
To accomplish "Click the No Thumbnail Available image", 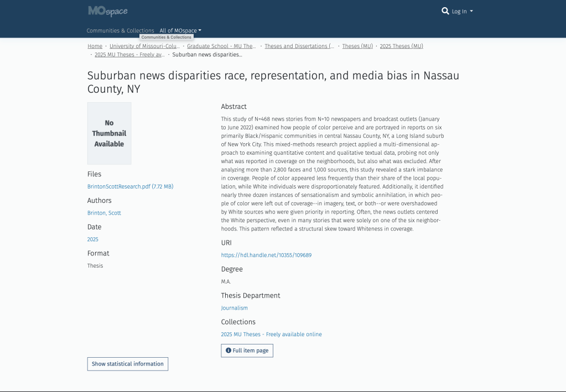I will tap(109, 133).
